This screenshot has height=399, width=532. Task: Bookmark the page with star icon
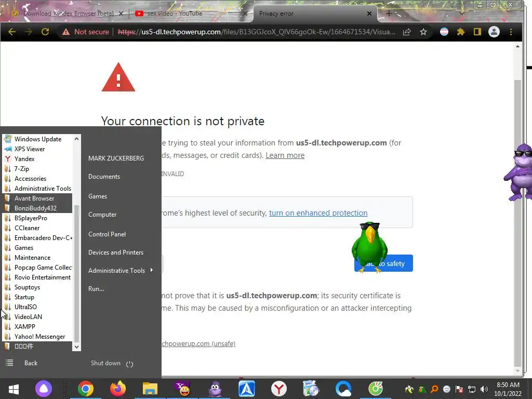coord(423,32)
